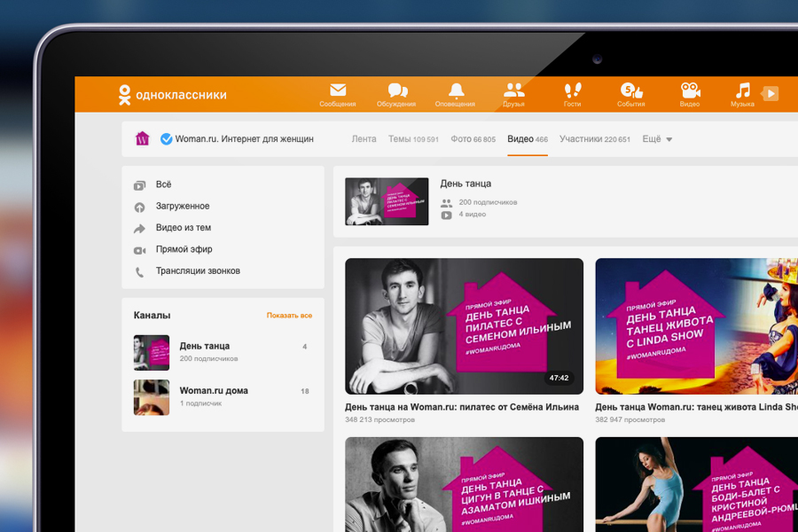Click the music player play button in header
This screenshot has height=532, width=798.
(x=771, y=94)
